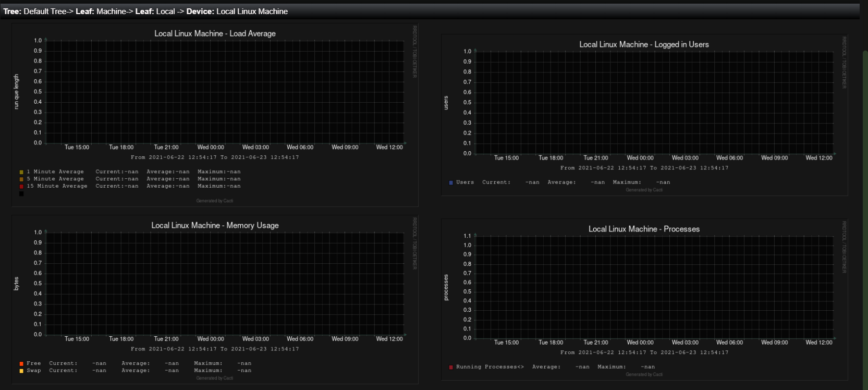Click the 'processes' vertical axis label
This screenshot has height=390, width=868.
click(446, 287)
